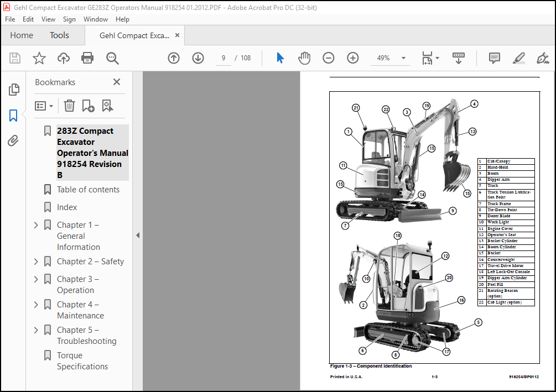Close the Bookmarks panel

(x=117, y=82)
